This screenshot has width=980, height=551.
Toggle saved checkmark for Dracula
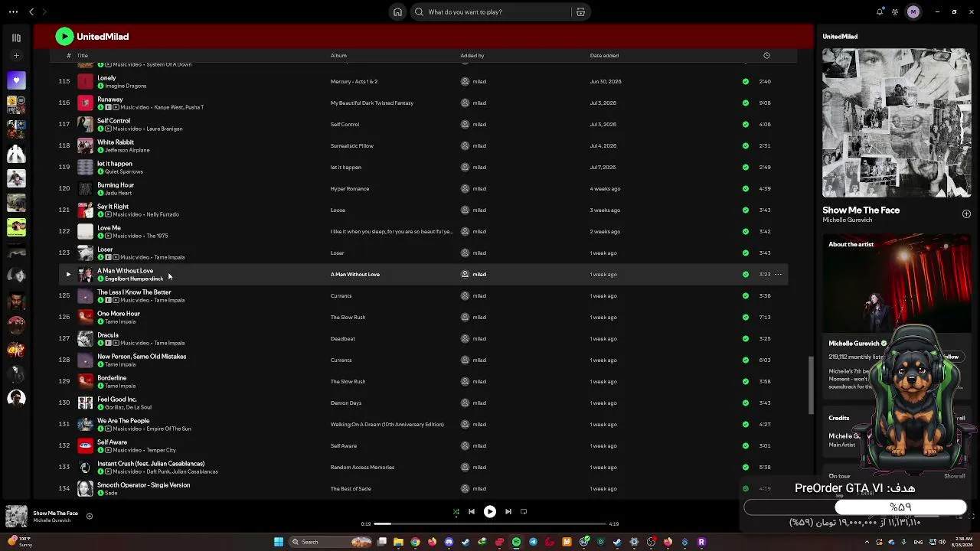746,338
